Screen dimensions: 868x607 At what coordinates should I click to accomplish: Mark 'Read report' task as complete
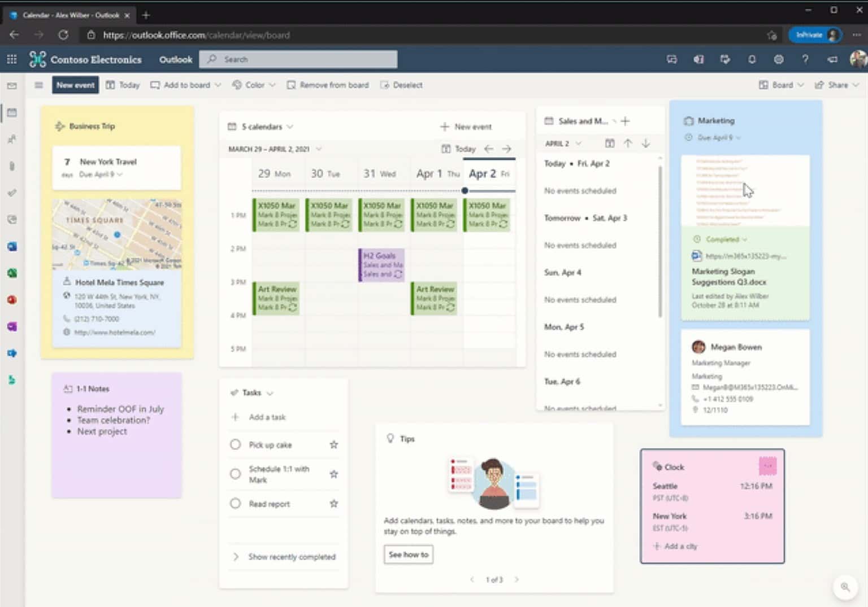click(235, 504)
